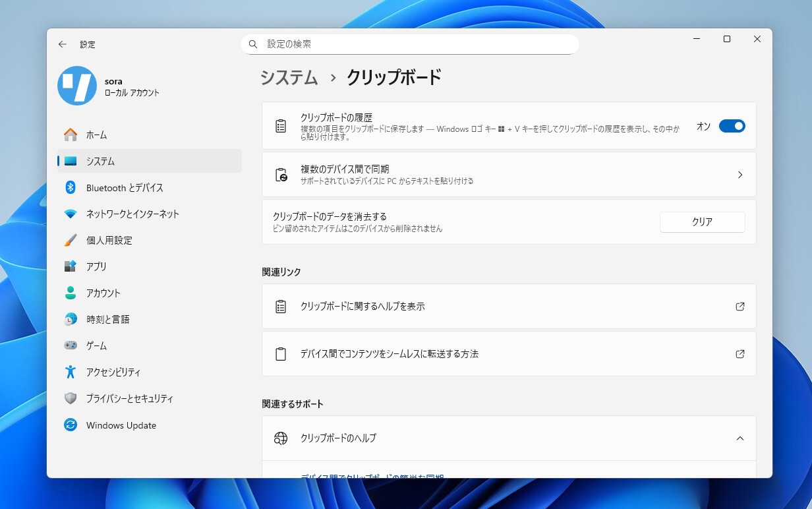Image resolution: width=812 pixels, height=509 pixels.
Task: Click the アプリ icon in the sidebar
Action: (x=71, y=266)
